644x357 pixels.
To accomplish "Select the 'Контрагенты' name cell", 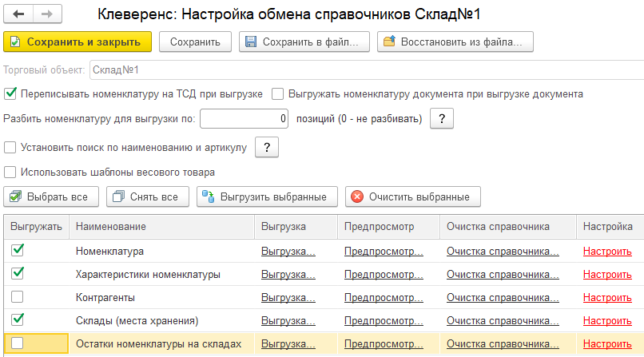I will pyautogui.click(x=162, y=297).
